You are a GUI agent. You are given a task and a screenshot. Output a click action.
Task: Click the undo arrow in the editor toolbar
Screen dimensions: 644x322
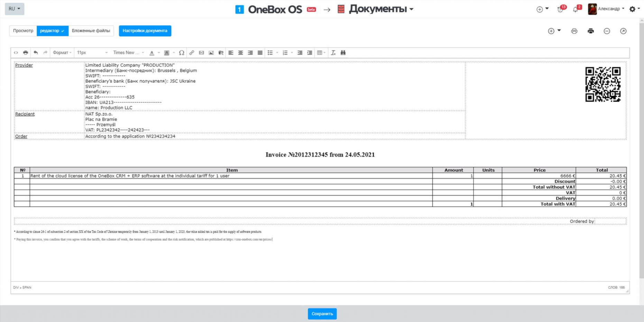[36, 53]
